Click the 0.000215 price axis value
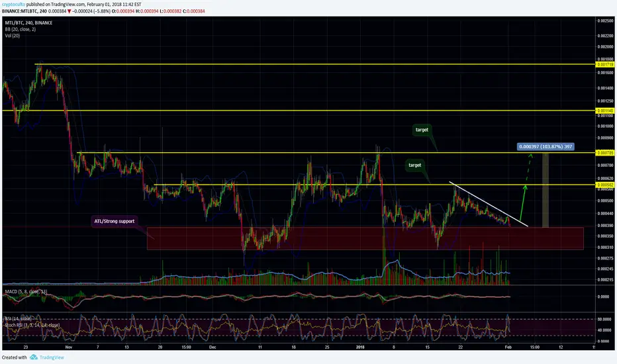 [x=605, y=280]
